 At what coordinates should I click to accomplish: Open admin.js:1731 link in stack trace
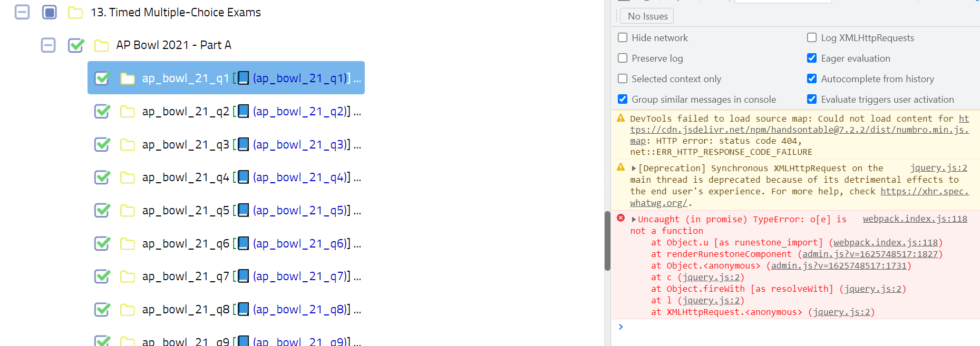click(839, 266)
